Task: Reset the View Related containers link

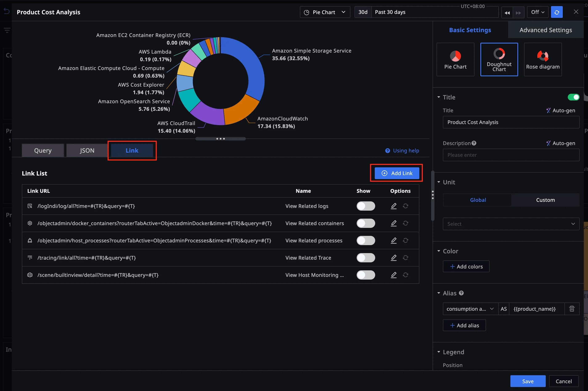Action: coord(405,223)
